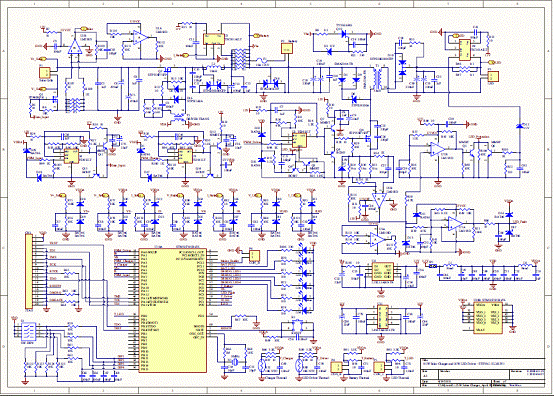Viewport: 554px width, 396px height.
Task: Click the four-pin COM connector beside the MCU
Action: coord(254,255)
